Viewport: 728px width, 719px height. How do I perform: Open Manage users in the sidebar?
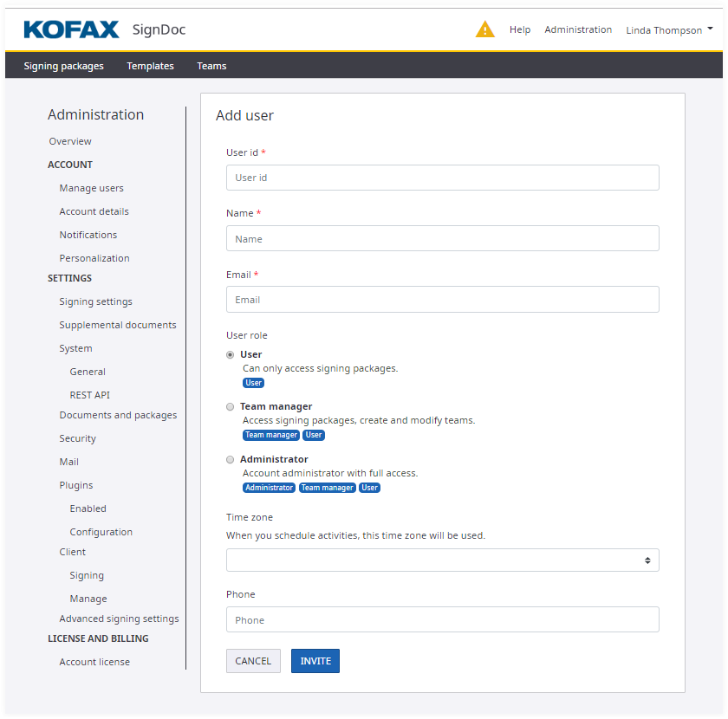[91, 188]
